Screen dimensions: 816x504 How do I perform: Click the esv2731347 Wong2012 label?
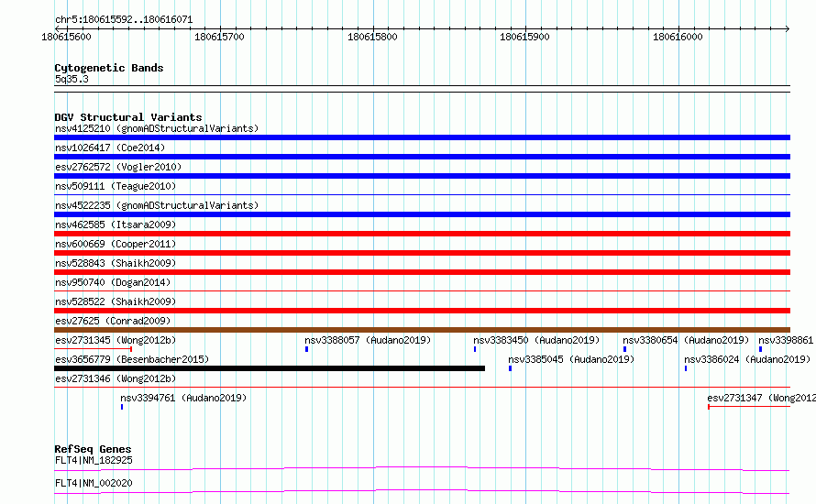pos(761,398)
